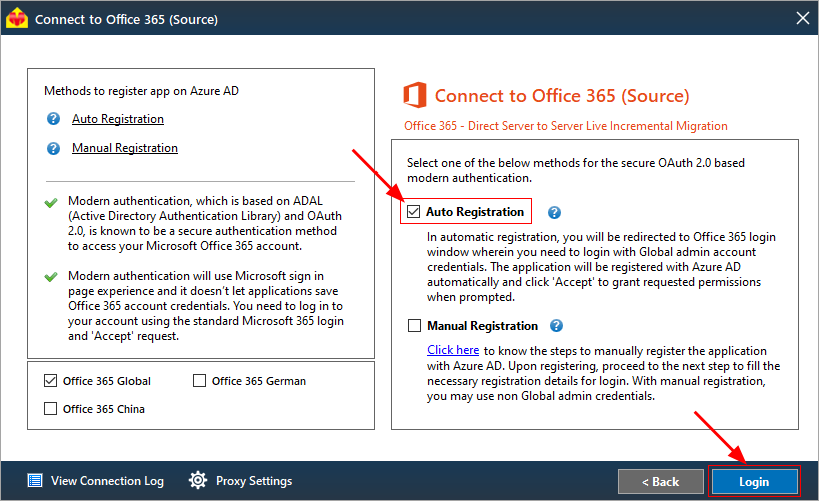The image size is (819, 501).
Task: Click the second green checkmark about Microsoft sign in
Action: [x=51, y=277]
